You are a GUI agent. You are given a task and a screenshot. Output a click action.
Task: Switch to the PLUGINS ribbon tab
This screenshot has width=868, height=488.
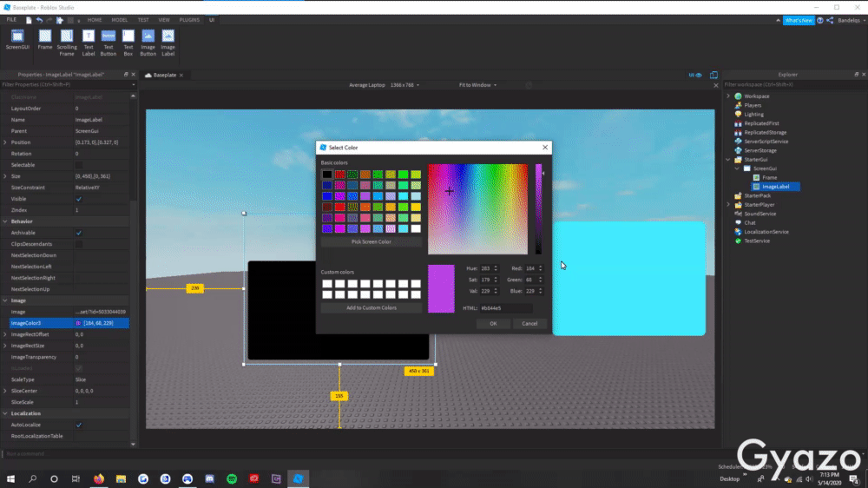click(189, 20)
